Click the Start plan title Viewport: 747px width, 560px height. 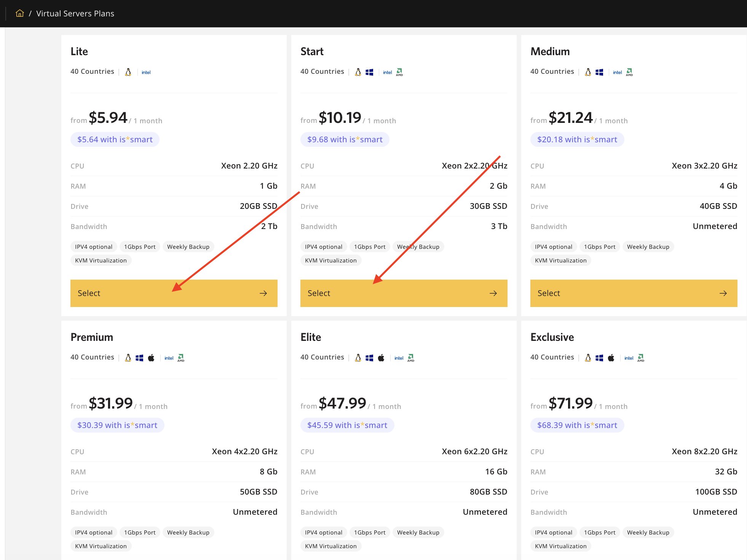coord(312,51)
